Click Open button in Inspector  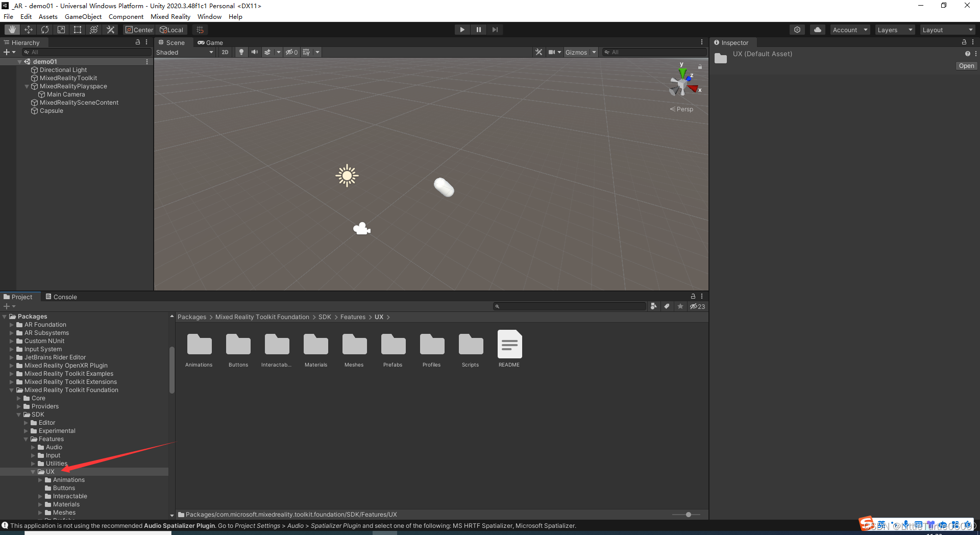pyautogui.click(x=966, y=66)
